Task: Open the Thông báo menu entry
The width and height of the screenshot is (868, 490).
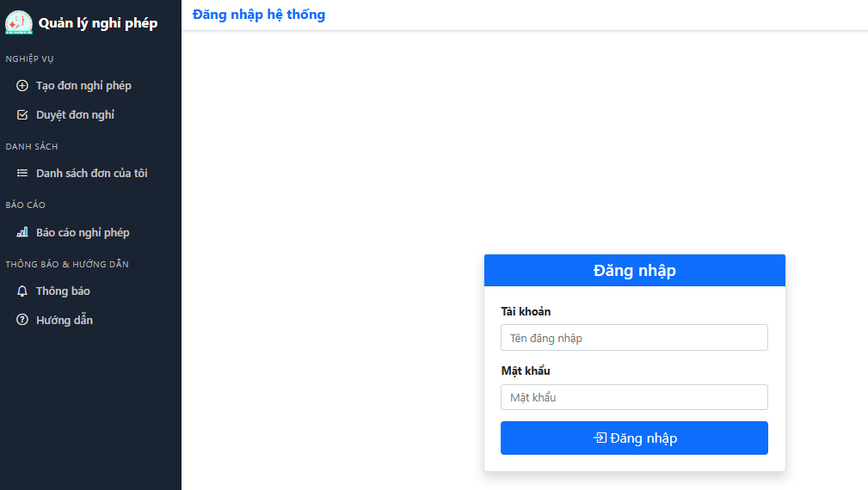Action: pos(63,291)
